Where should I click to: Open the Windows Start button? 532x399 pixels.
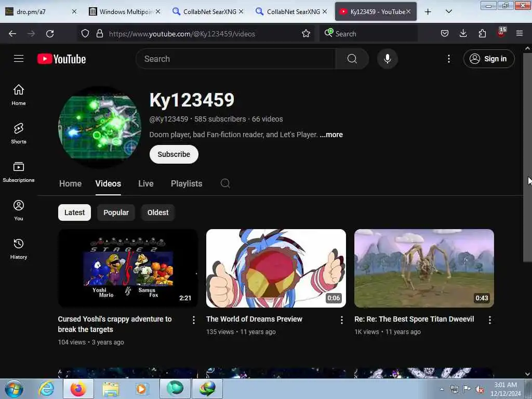[14, 389]
